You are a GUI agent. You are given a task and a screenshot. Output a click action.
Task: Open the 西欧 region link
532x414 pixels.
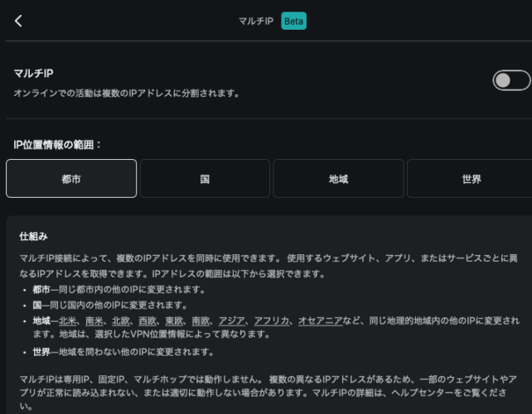coord(148,320)
